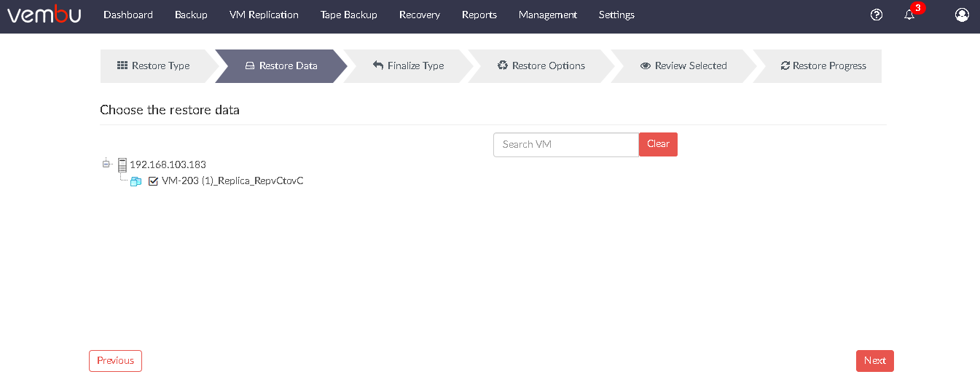
Task: Open the VM Replication menu
Action: [264, 15]
